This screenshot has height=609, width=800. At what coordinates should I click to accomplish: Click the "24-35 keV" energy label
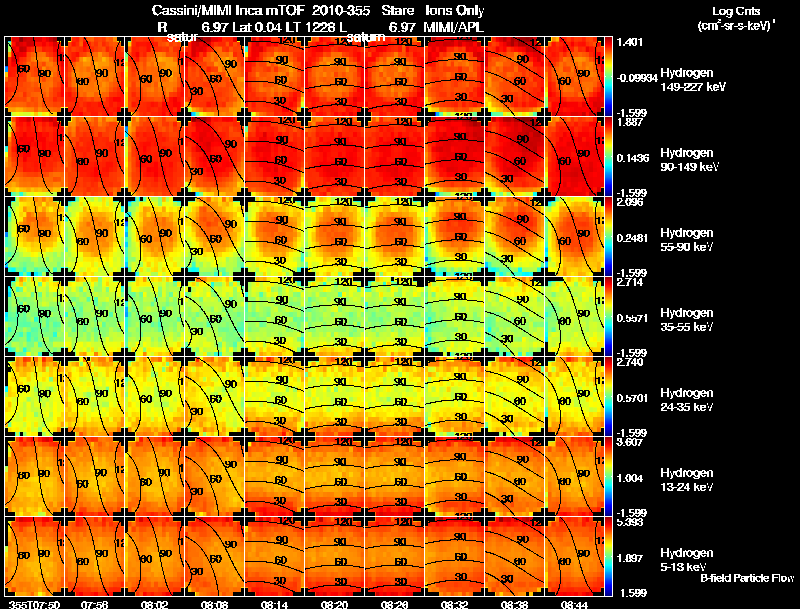tap(686, 408)
